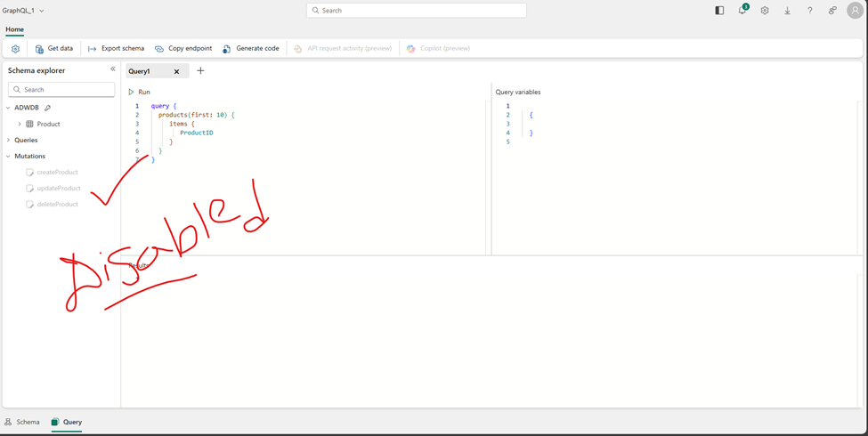868x436 pixels.
Task: Click the download icon in the header
Action: 787,11
